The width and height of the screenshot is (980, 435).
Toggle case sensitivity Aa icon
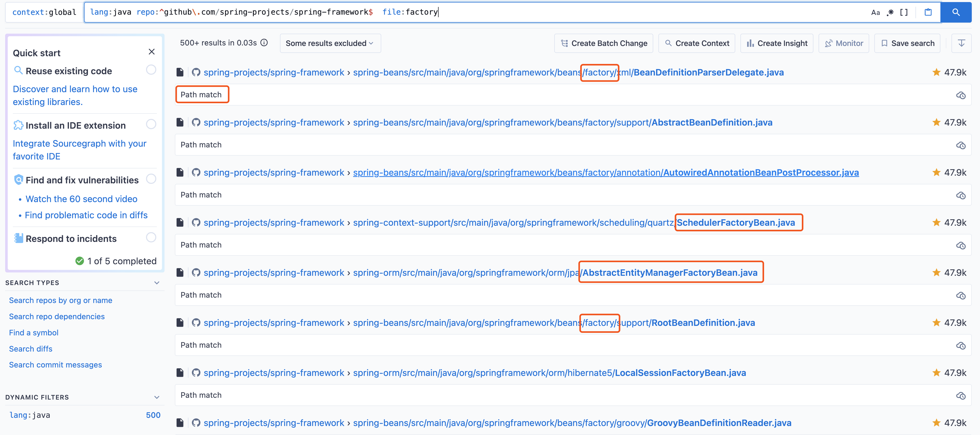coord(875,13)
